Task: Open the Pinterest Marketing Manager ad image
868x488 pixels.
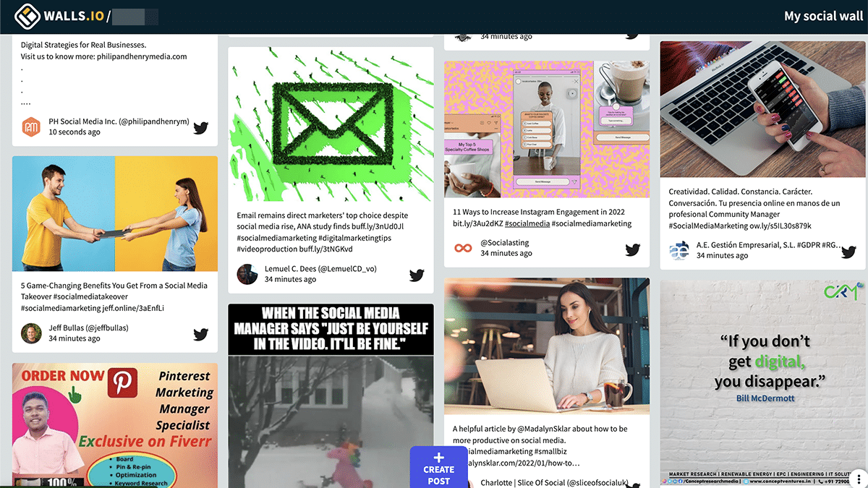Action: coord(115,425)
